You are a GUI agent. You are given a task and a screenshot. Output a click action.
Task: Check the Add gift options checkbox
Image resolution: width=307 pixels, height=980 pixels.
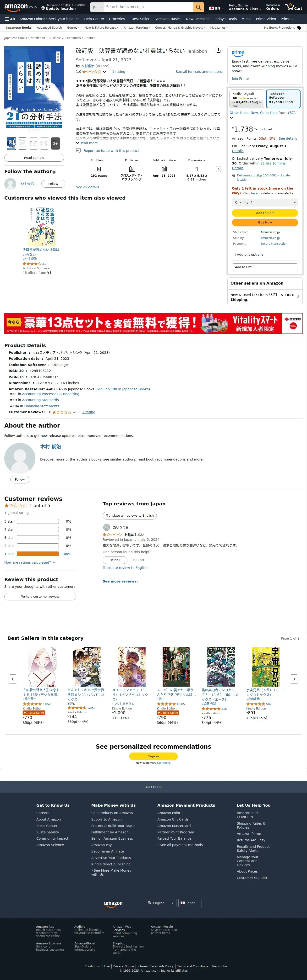click(234, 254)
